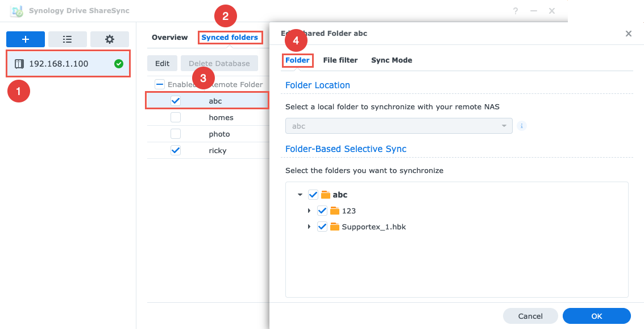644x329 pixels.
Task: Click the folder icon for 123
Action: click(335, 211)
